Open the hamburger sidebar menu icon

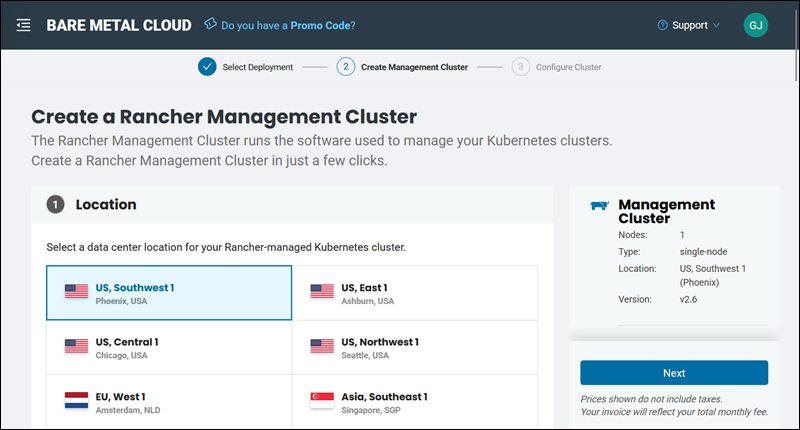point(23,25)
